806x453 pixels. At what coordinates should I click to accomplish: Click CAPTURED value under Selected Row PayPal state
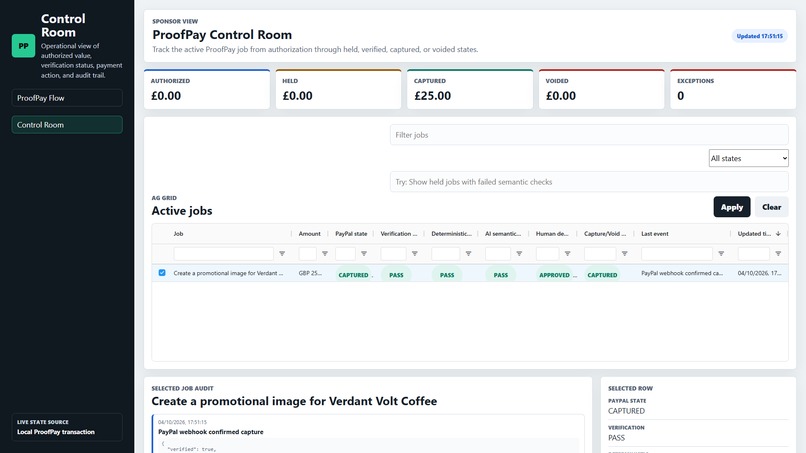[626, 411]
